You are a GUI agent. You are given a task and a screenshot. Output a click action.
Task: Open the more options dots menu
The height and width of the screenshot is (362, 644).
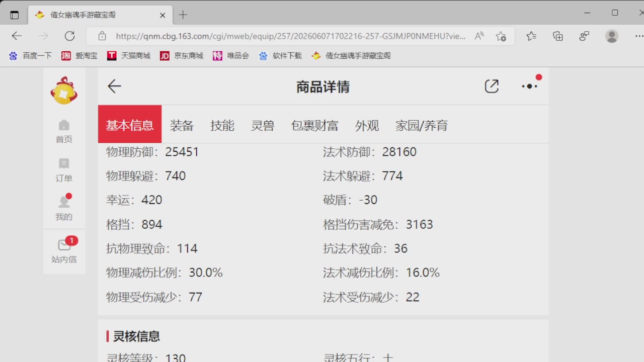(x=530, y=86)
